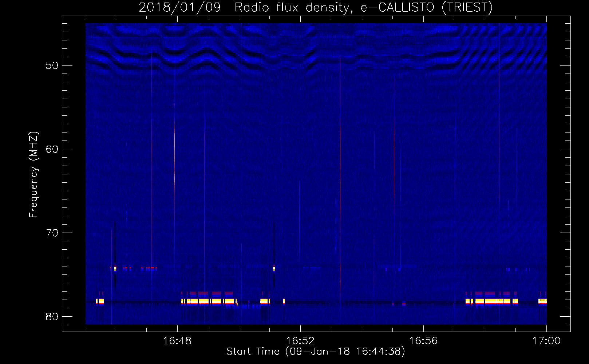Click the plot title 'Radio flux density, e-CALLISTO (TRIEST)'

click(x=363, y=8)
